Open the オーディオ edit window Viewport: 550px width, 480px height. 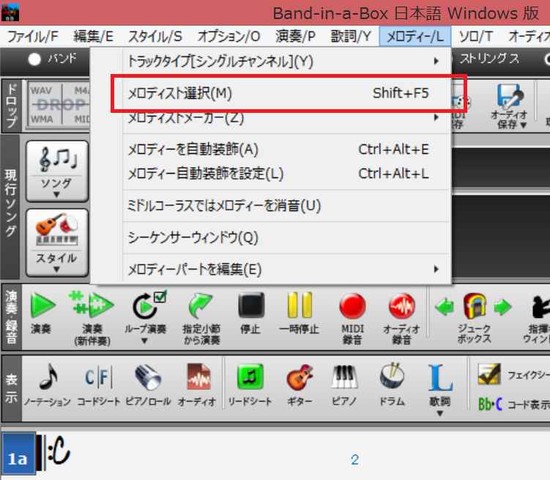coord(197,385)
